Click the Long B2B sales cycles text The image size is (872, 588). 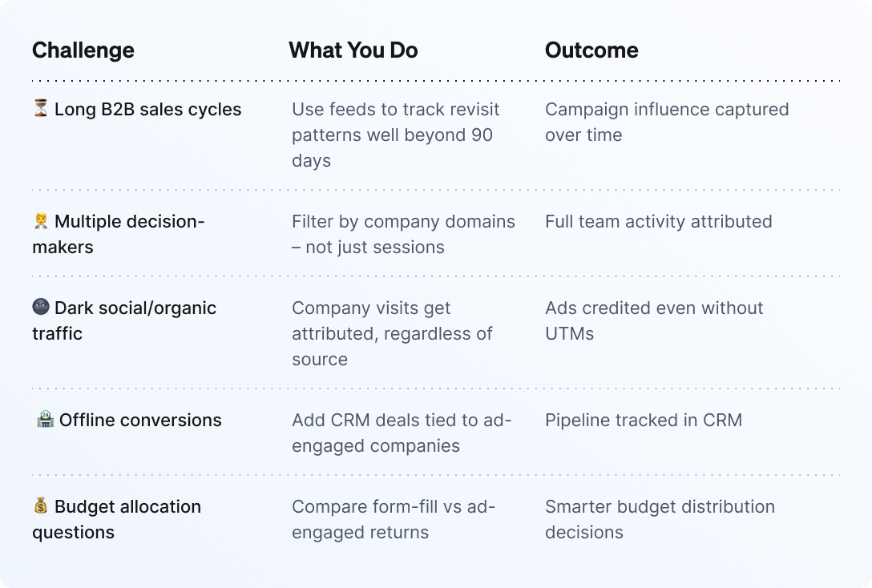pyautogui.click(x=148, y=110)
